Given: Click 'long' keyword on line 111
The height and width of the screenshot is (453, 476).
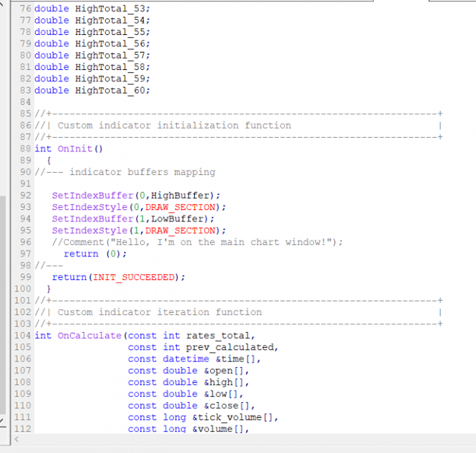Looking at the screenshot, I should coord(174,417).
